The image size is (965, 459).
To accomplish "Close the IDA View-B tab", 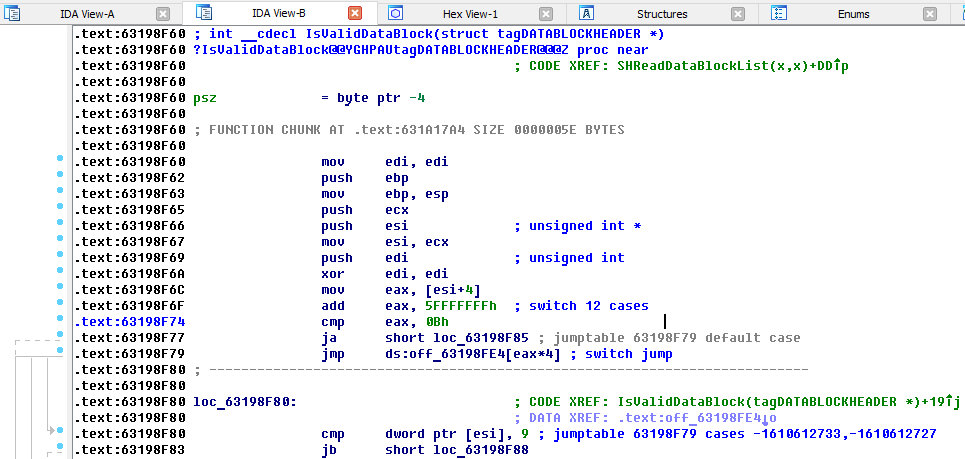I will (354, 14).
